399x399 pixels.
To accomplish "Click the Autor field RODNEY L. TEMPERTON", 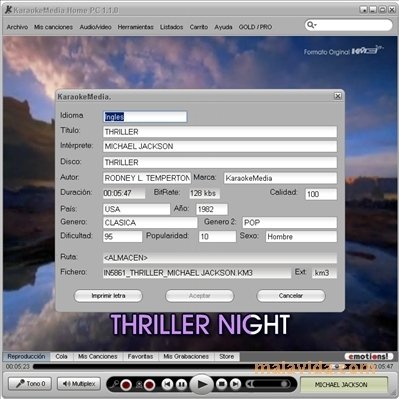I will tap(147, 178).
